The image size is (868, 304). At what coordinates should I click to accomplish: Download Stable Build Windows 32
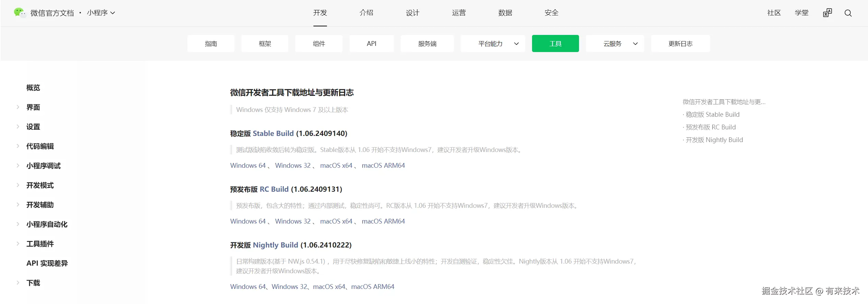click(x=293, y=165)
